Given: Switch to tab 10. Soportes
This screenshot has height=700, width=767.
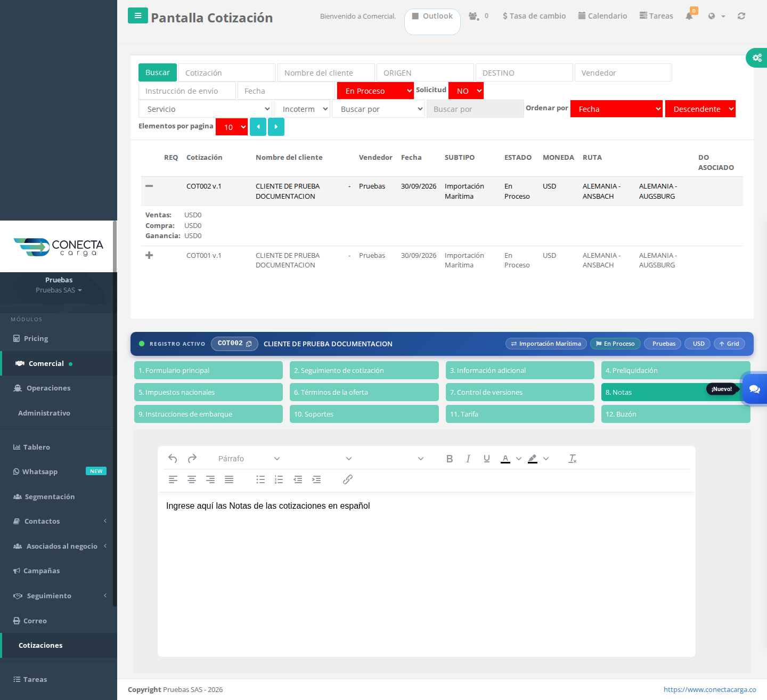Looking at the screenshot, I should (x=364, y=414).
